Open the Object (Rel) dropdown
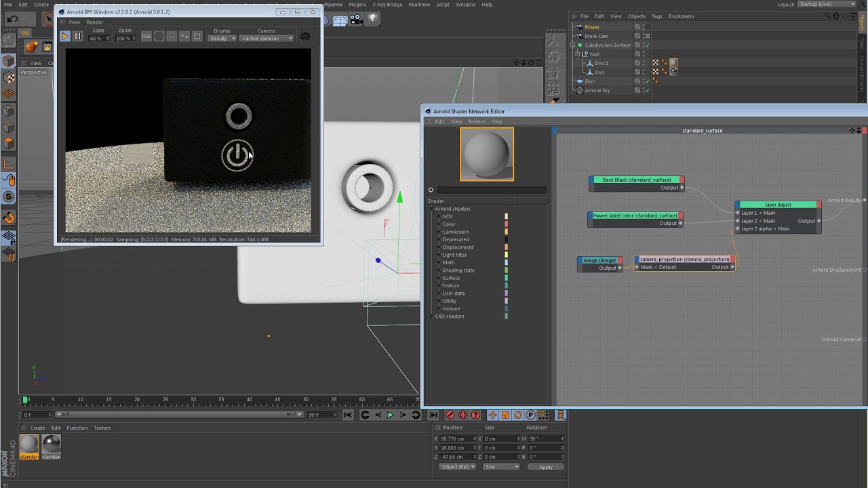This screenshot has height=488, width=868. (457, 467)
